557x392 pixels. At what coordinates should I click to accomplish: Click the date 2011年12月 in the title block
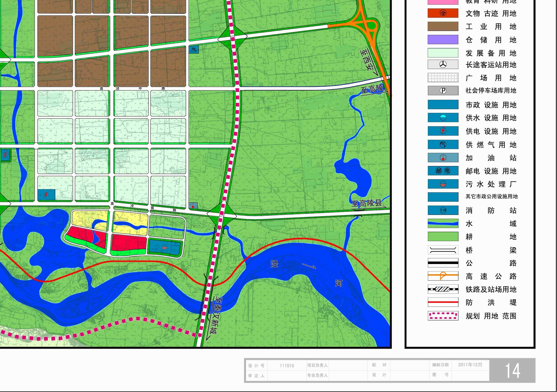tap(470, 365)
